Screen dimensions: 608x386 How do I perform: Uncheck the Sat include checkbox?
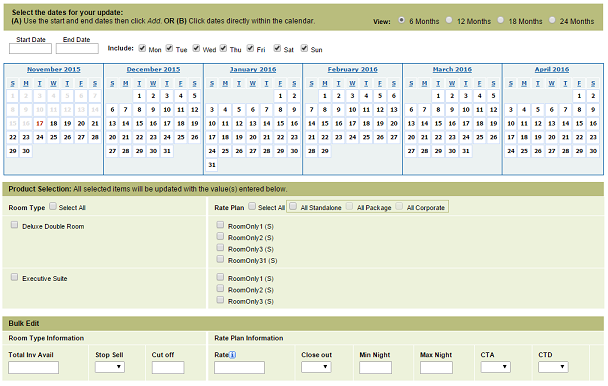[277, 48]
